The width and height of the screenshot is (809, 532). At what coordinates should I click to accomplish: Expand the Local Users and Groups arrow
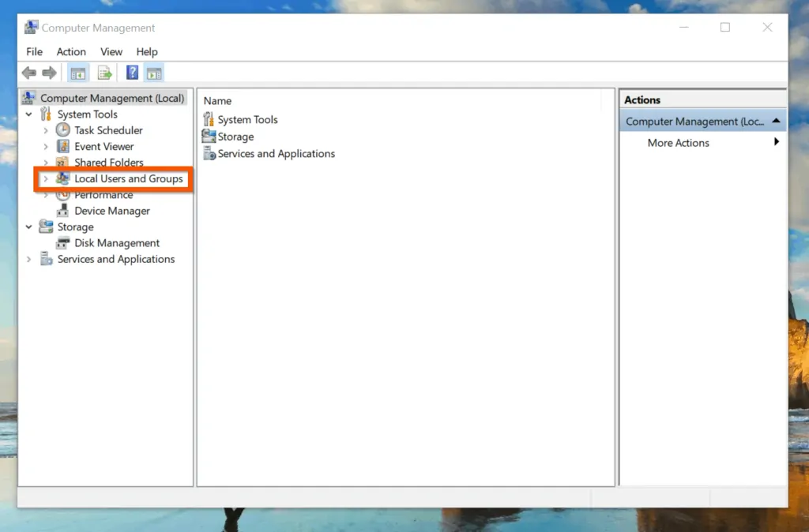(45, 178)
